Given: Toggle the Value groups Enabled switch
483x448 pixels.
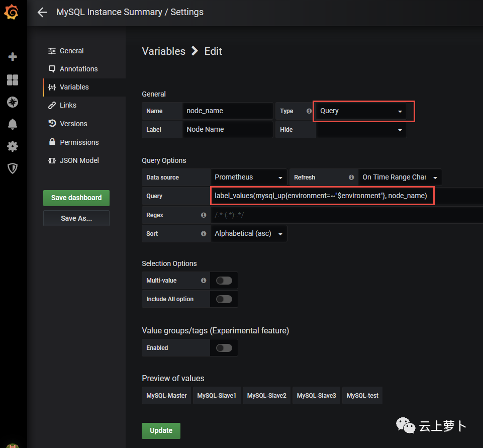Looking at the screenshot, I should pyautogui.click(x=224, y=348).
